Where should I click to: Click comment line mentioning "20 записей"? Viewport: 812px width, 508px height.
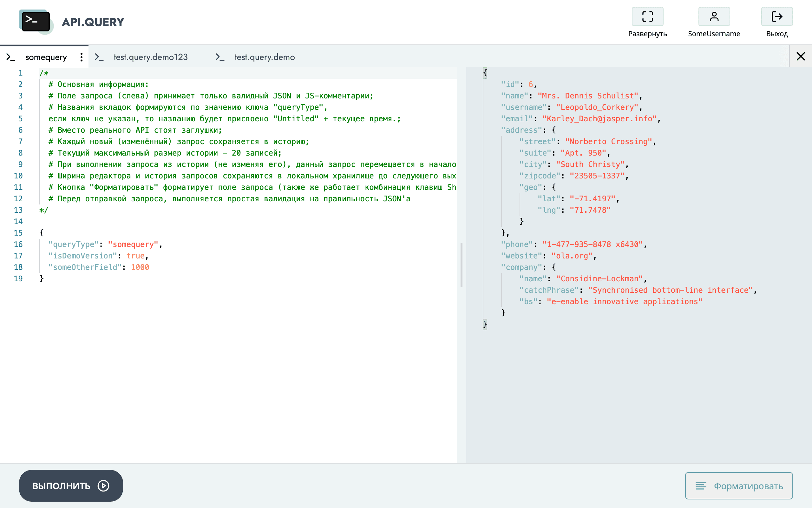tap(165, 153)
